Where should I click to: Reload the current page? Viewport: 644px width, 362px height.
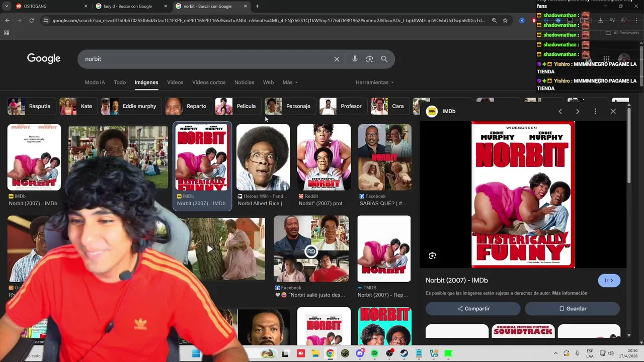(31, 21)
